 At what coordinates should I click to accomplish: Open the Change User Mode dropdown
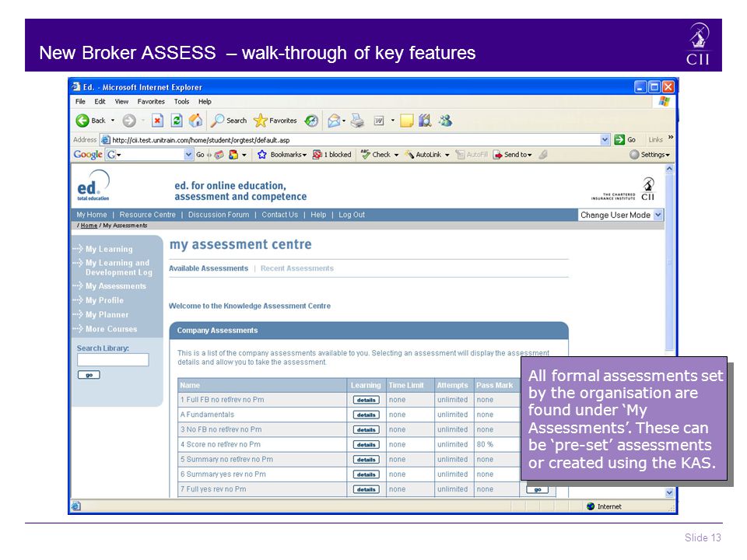(x=621, y=215)
